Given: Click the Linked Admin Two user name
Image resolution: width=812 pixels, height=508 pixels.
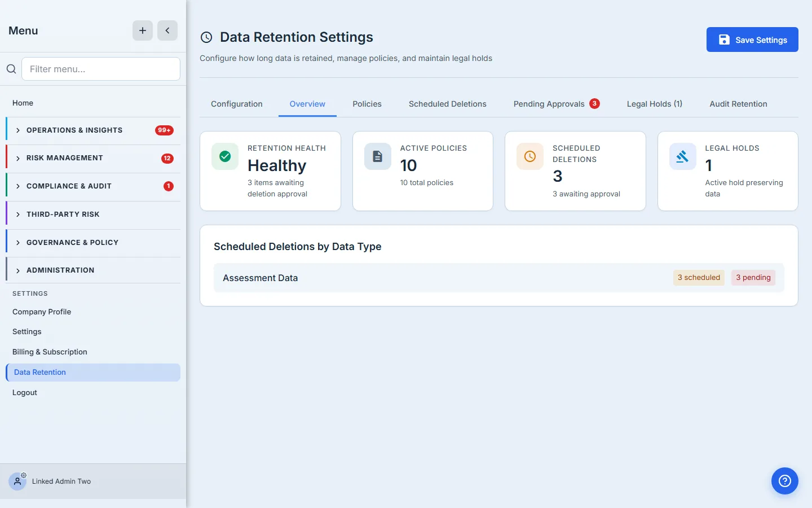Looking at the screenshot, I should tap(61, 481).
